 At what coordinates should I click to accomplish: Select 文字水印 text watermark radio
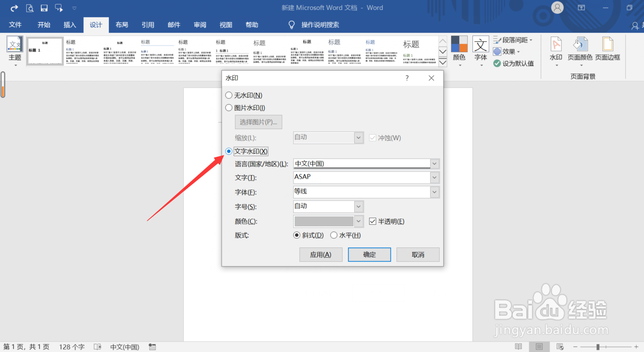point(229,151)
